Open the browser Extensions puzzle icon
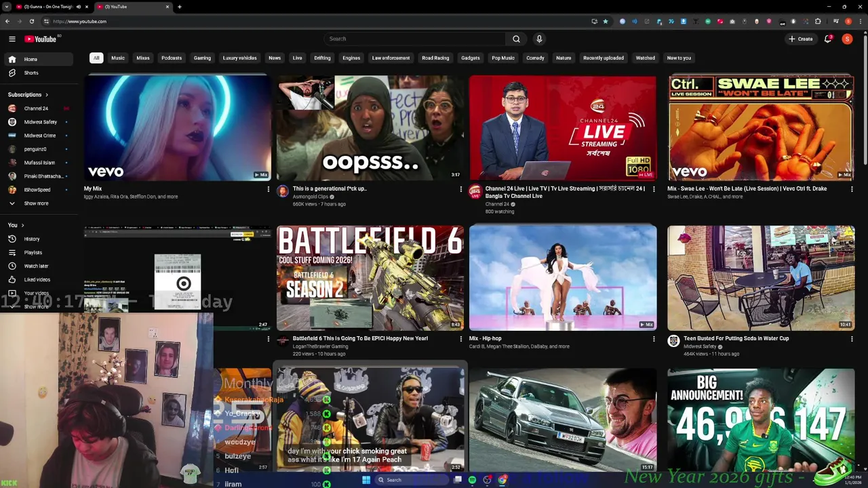This screenshot has height=488, width=868. coord(818,21)
